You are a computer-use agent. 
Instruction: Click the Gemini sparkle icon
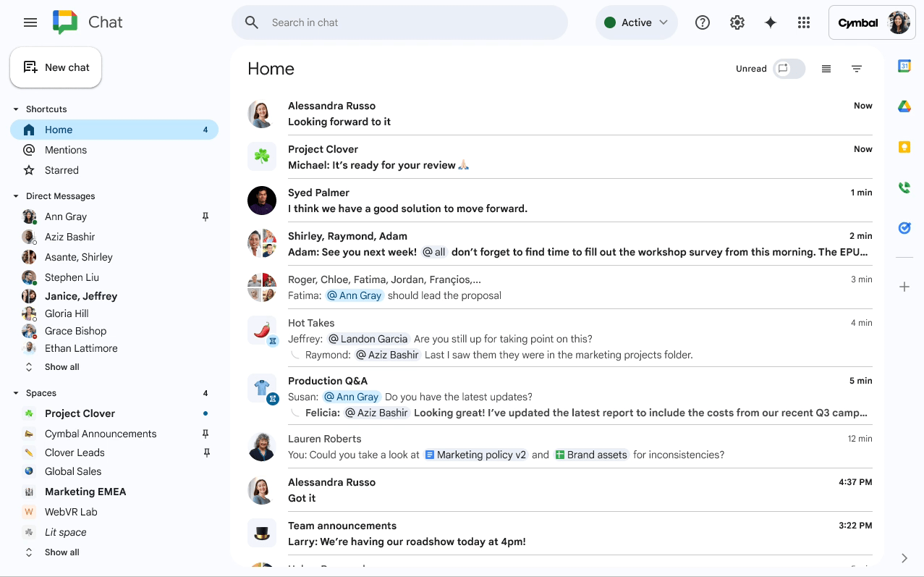pyautogui.click(x=770, y=22)
